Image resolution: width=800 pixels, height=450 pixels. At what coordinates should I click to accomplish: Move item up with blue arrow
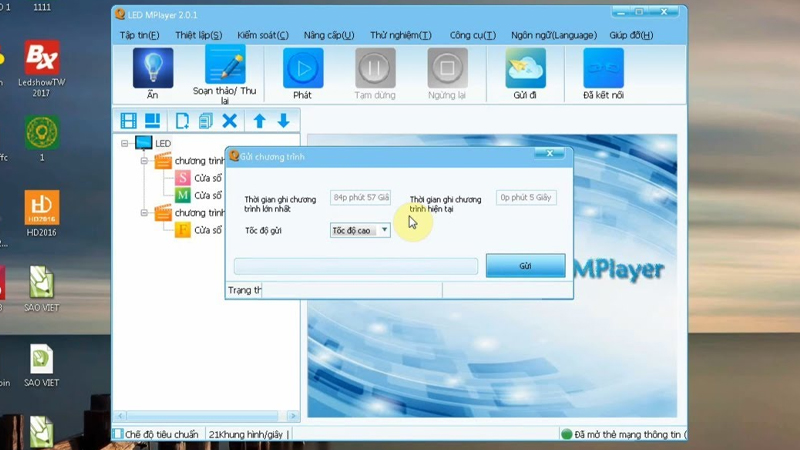[259, 121]
